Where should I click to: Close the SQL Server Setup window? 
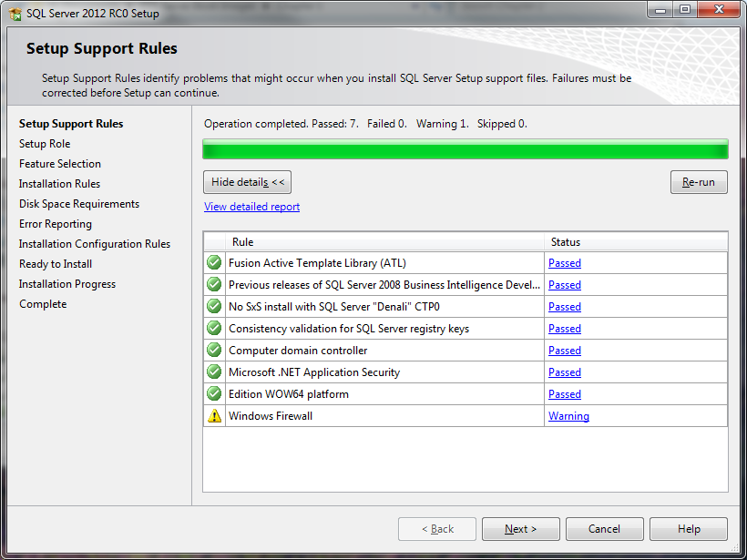coord(720,9)
